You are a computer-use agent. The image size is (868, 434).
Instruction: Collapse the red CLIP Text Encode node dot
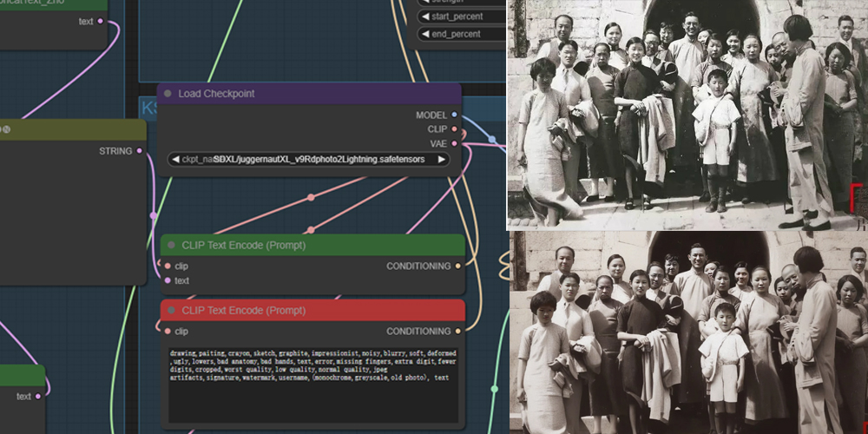[171, 311]
